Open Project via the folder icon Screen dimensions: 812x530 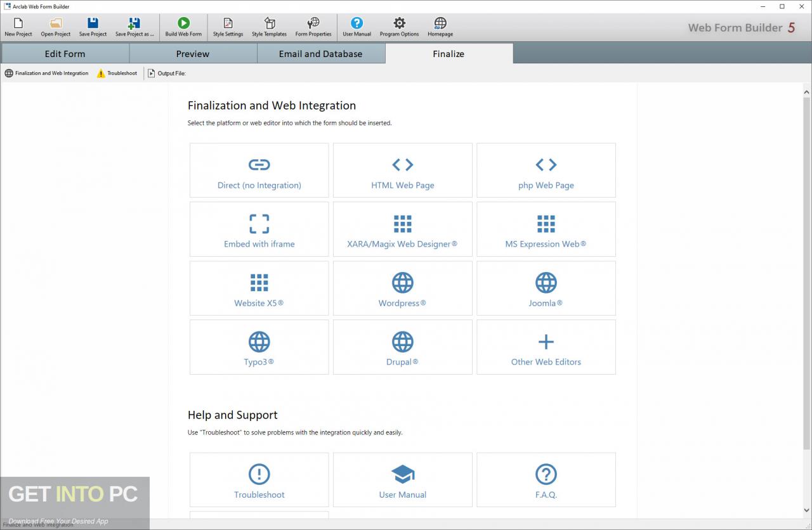click(56, 27)
